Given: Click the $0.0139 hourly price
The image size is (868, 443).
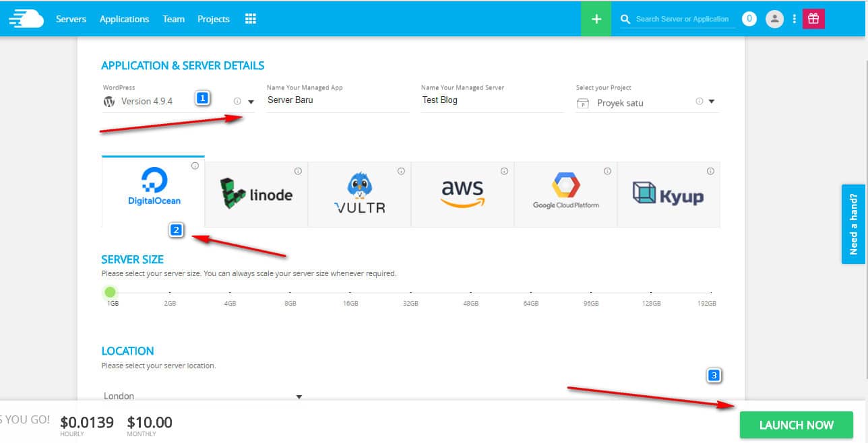Looking at the screenshot, I should click(x=87, y=422).
